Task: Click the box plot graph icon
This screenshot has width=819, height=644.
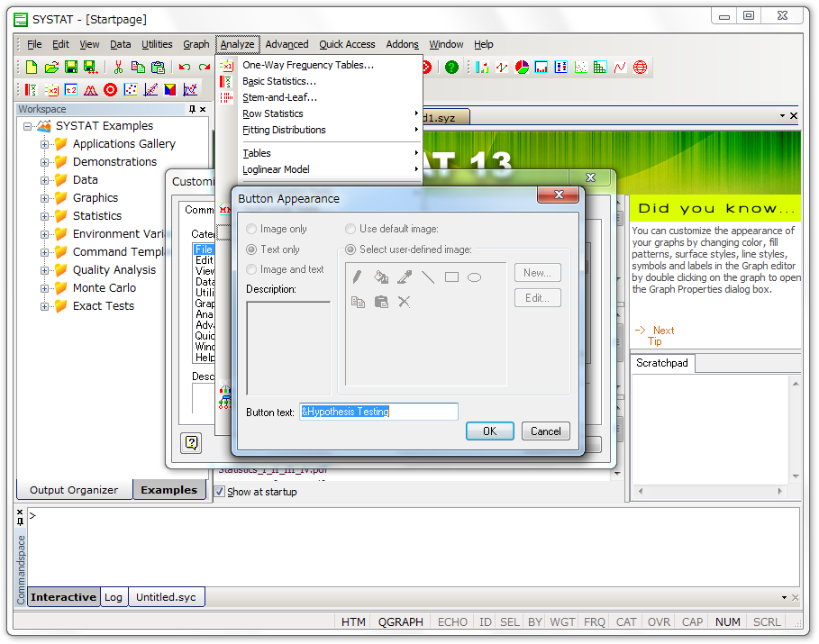Action: point(561,67)
